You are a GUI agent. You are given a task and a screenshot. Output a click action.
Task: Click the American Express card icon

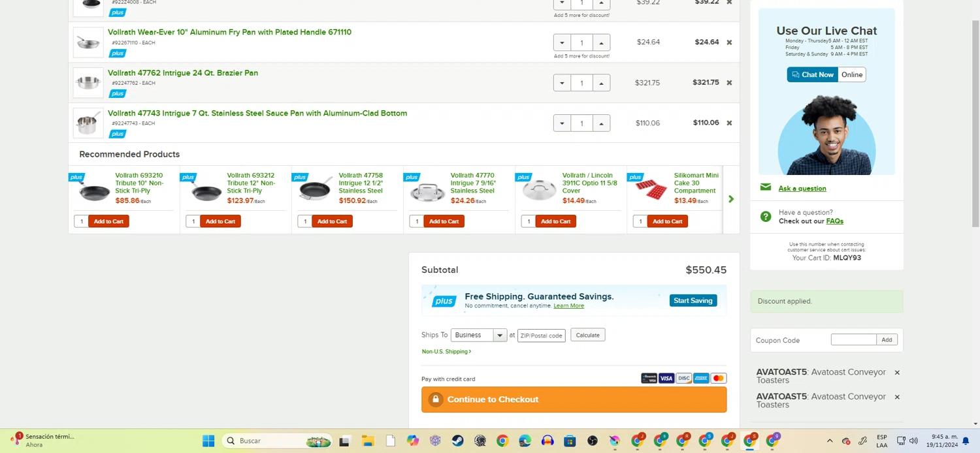(x=701, y=379)
